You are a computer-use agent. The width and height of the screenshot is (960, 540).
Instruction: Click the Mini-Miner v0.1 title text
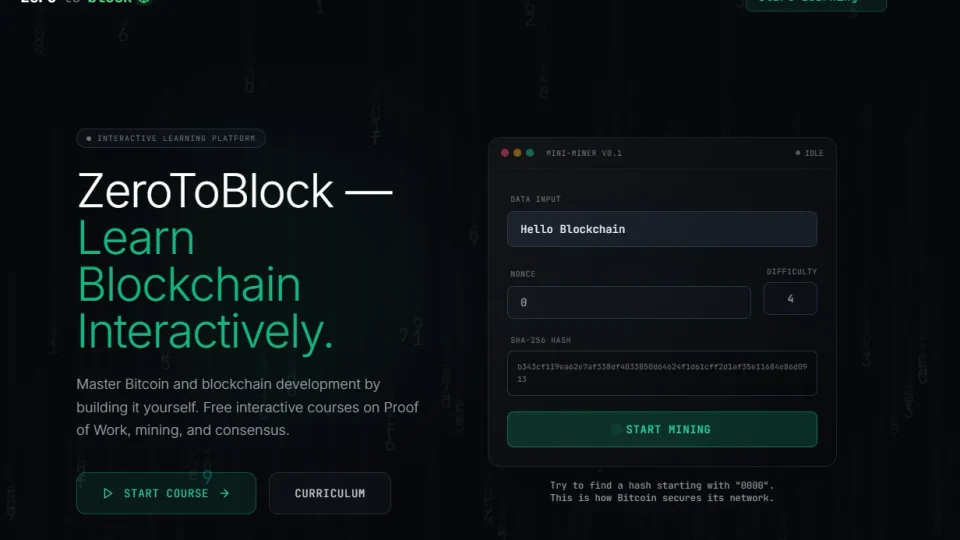pyautogui.click(x=584, y=153)
